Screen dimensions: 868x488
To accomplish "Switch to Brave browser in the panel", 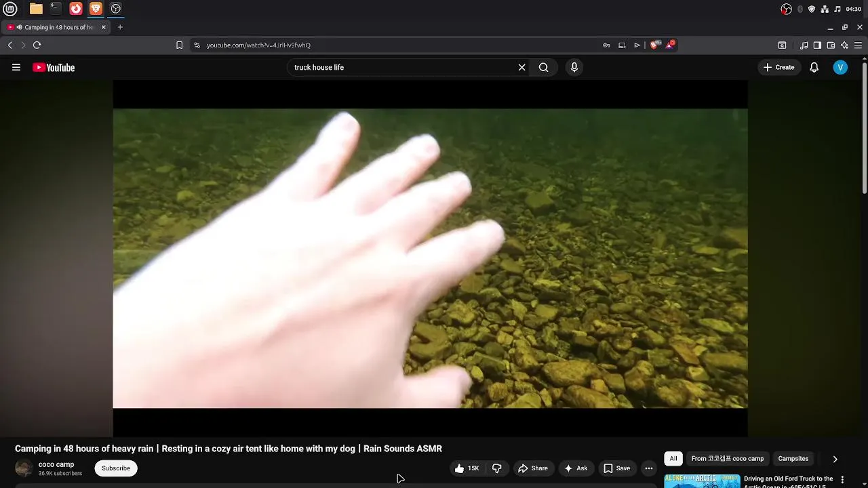I will click(96, 9).
